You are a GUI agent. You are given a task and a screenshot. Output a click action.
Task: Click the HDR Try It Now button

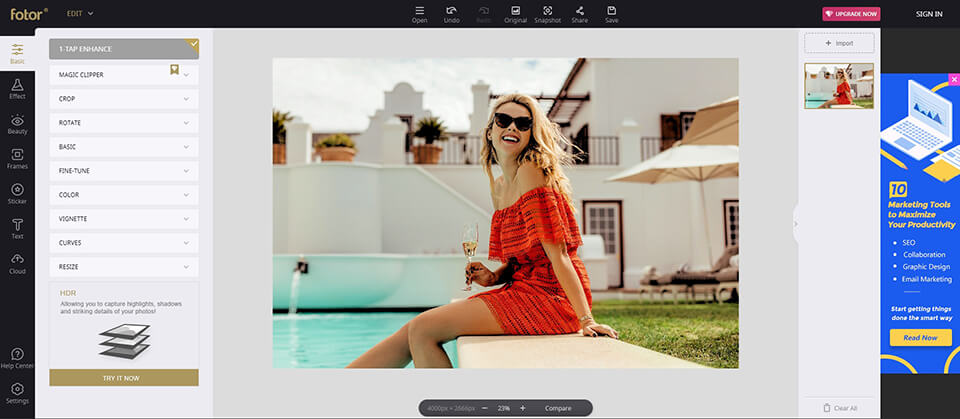(123, 377)
